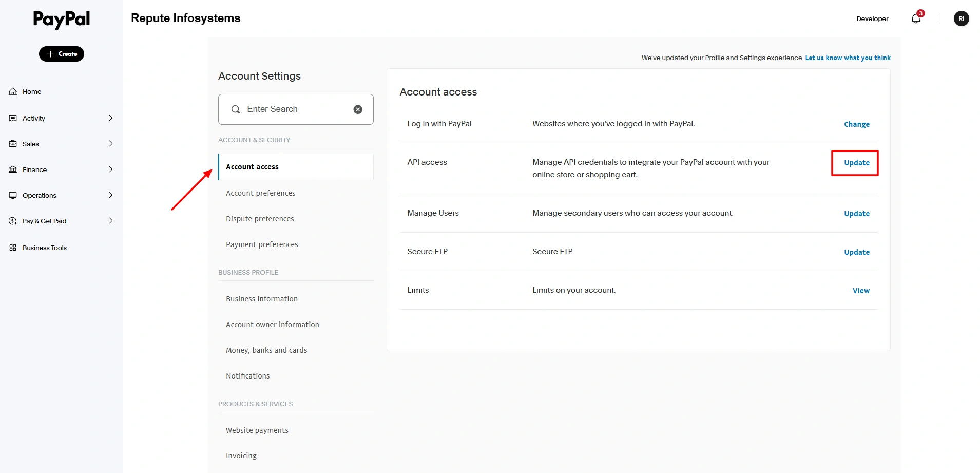Click the Account Settings heading text

pyautogui.click(x=259, y=76)
